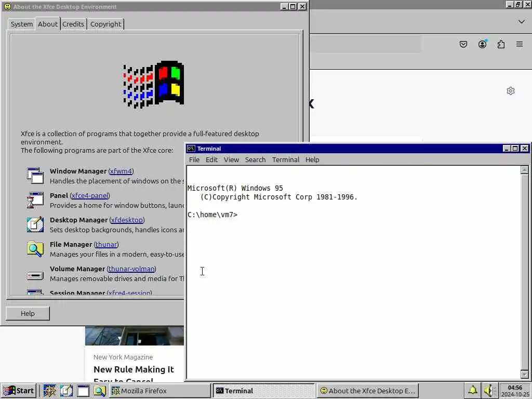Click the Volume Manager drive icon

pos(35,276)
